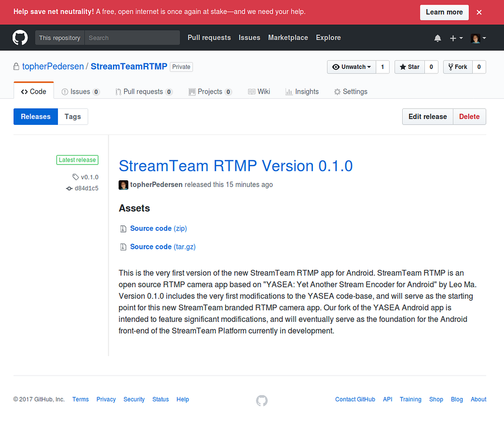Screen dimensions: 504x425
Task: Click the release author's avatar thumbnail
Action: 123,185
